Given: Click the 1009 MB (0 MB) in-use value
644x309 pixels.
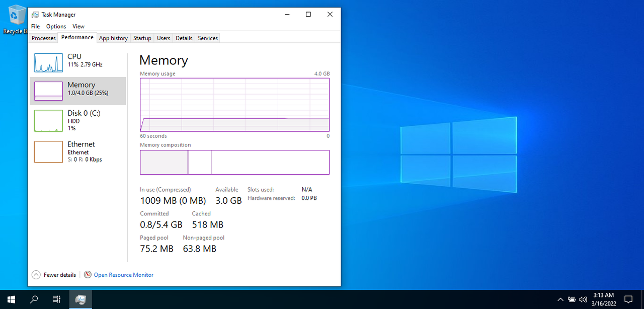Looking at the screenshot, I should point(173,200).
